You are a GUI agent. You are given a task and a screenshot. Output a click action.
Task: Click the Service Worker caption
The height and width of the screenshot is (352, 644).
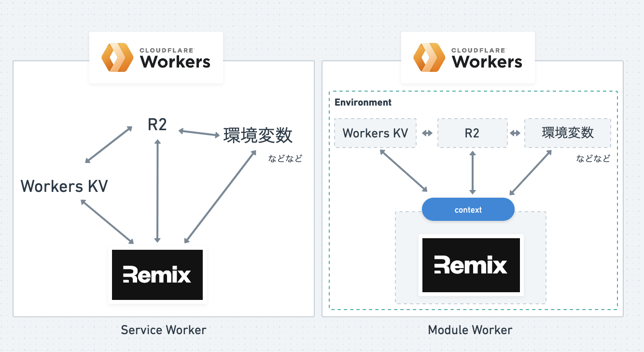pos(164,330)
